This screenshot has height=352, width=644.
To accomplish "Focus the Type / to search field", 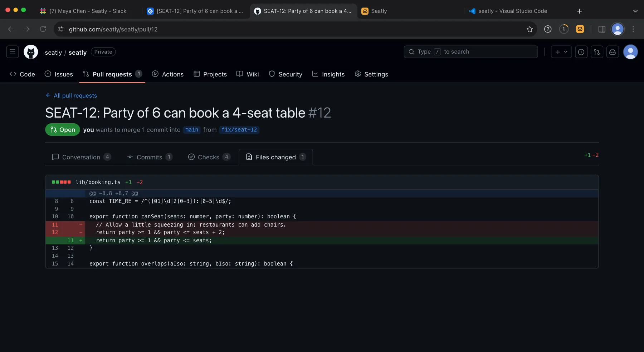I will click(471, 52).
